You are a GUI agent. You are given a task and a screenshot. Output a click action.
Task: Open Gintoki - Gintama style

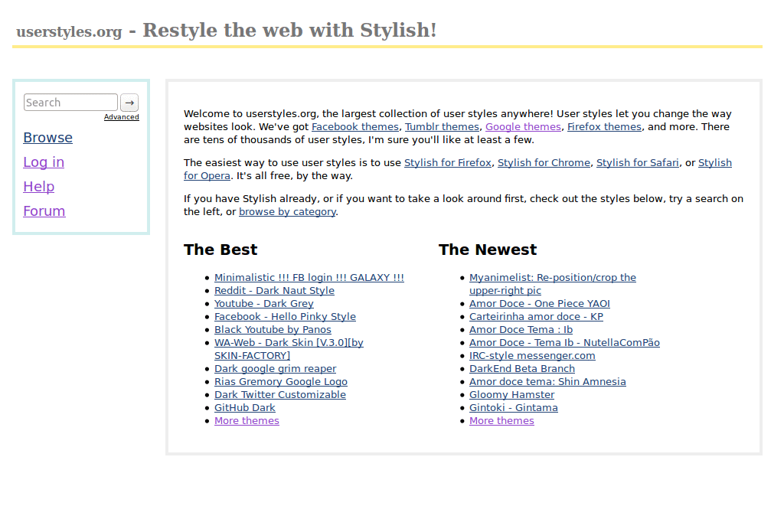coord(514,407)
